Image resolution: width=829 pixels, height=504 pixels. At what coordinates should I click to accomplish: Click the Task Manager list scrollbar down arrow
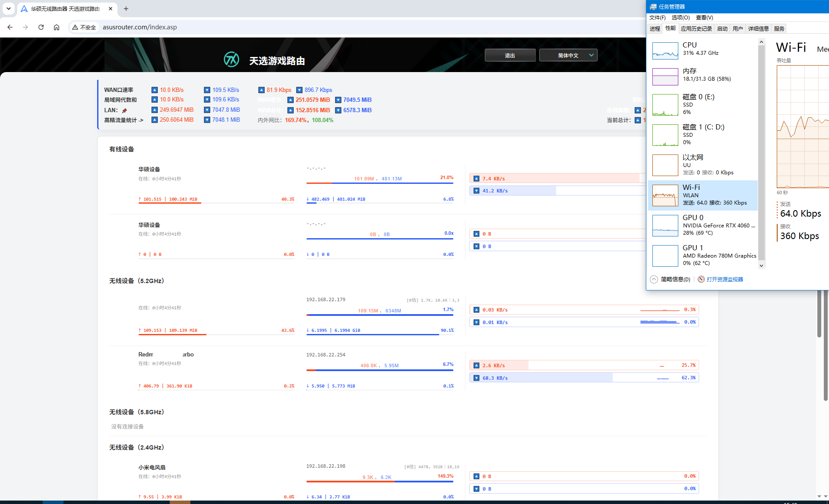point(761,265)
